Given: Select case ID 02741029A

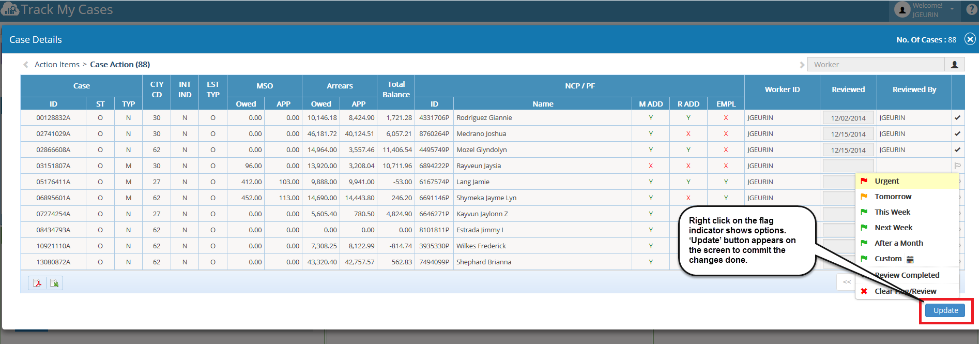Looking at the screenshot, I should point(53,134).
